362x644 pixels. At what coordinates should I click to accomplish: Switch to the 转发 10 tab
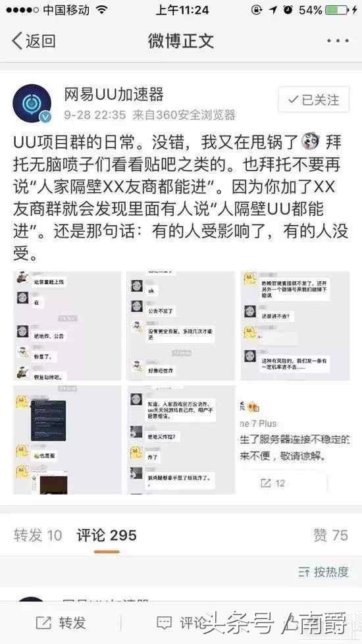click(x=38, y=535)
